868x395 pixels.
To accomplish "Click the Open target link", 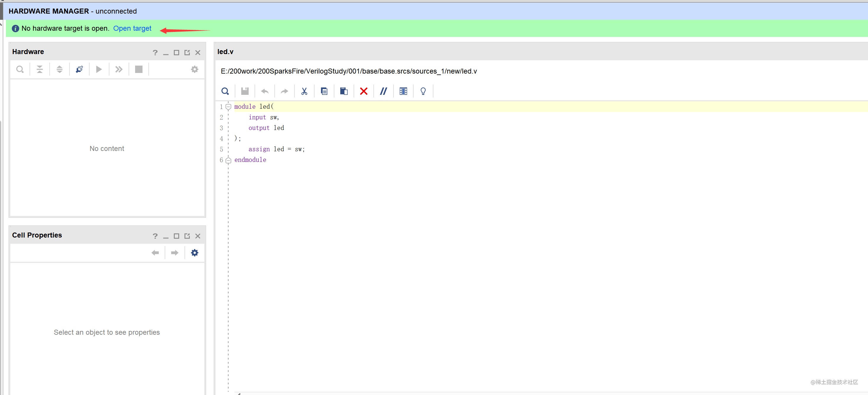I will pyautogui.click(x=132, y=29).
